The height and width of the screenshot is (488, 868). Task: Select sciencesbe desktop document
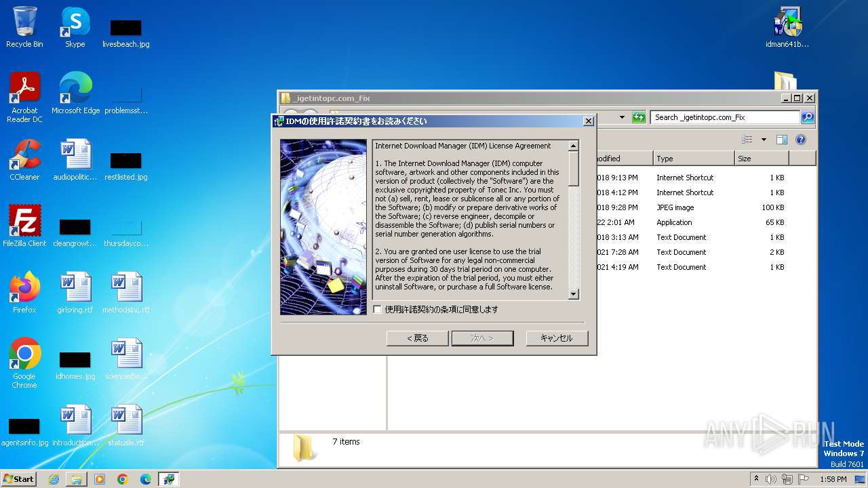[126, 360]
